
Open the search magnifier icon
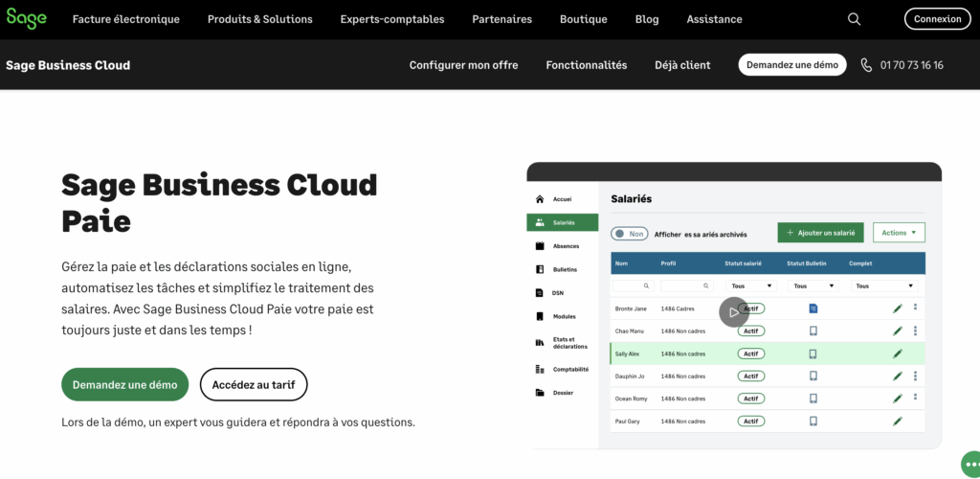(x=854, y=19)
